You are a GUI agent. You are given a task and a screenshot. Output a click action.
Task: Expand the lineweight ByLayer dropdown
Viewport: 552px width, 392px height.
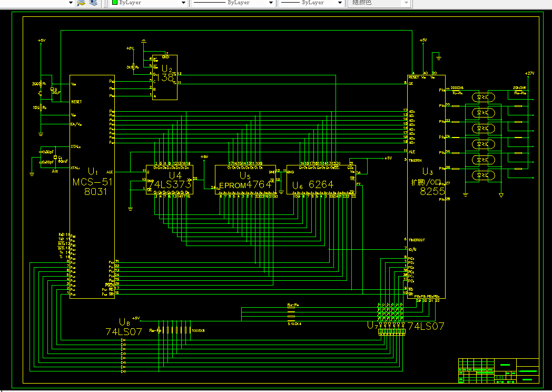(340, 3)
